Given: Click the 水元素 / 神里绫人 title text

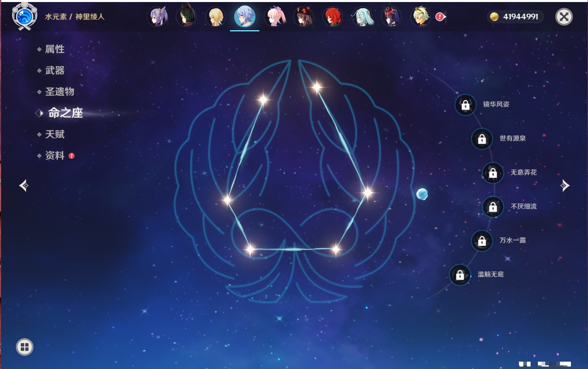Looking at the screenshot, I should pyautogui.click(x=75, y=17).
